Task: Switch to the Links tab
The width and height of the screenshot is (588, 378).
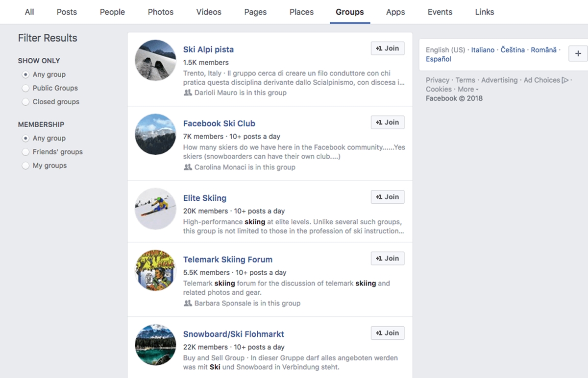Action: click(x=485, y=12)
